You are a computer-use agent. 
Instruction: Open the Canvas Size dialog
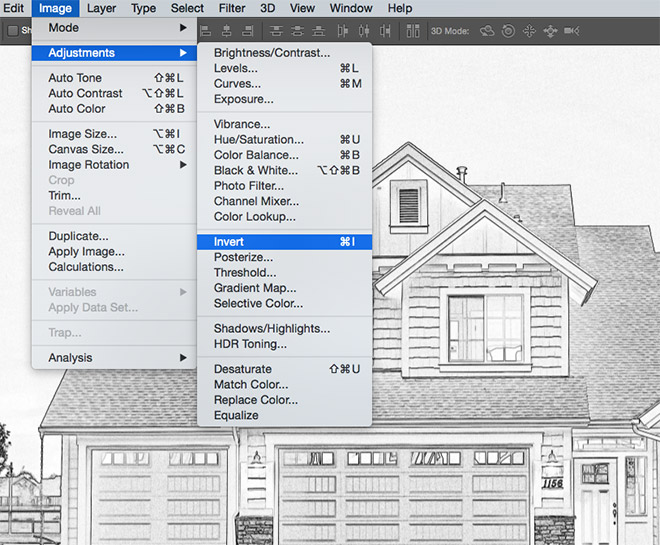(x=86, y=150)
